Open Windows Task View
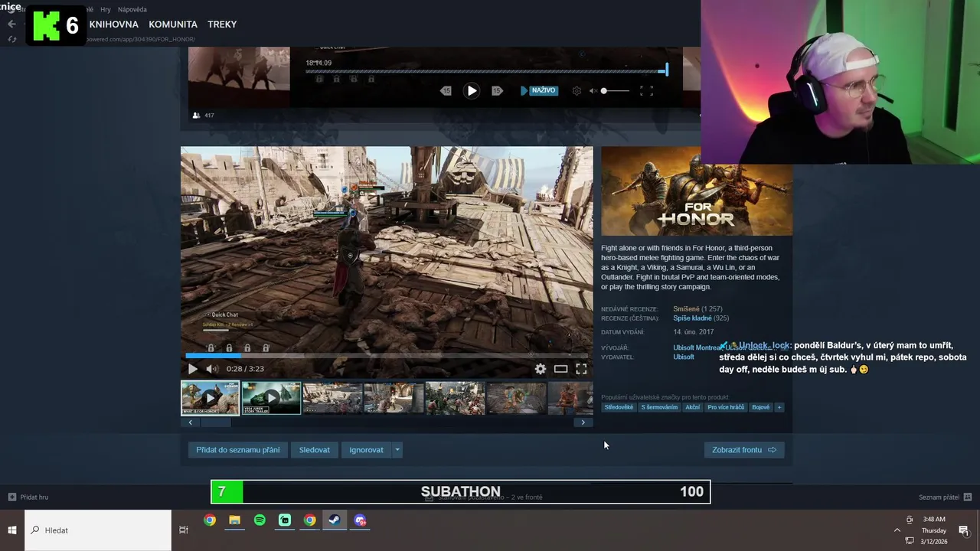Viewport: 980px width, 551px height. [183, 530]
